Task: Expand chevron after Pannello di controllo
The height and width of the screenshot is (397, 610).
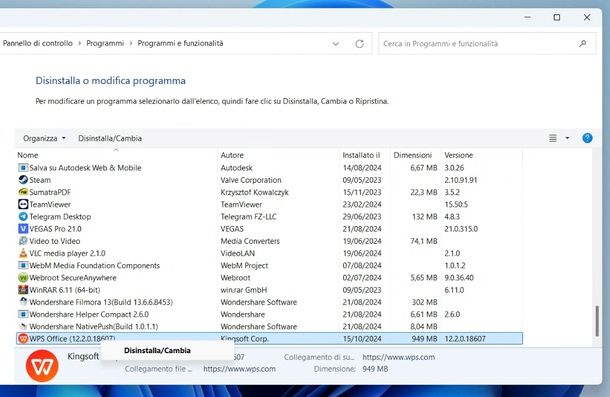Action: 79,43
